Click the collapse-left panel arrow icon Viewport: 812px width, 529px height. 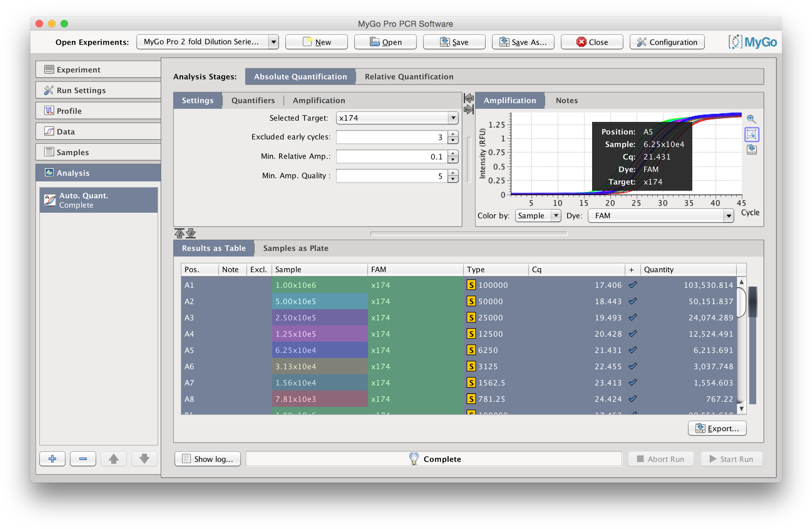pos(469,98)
